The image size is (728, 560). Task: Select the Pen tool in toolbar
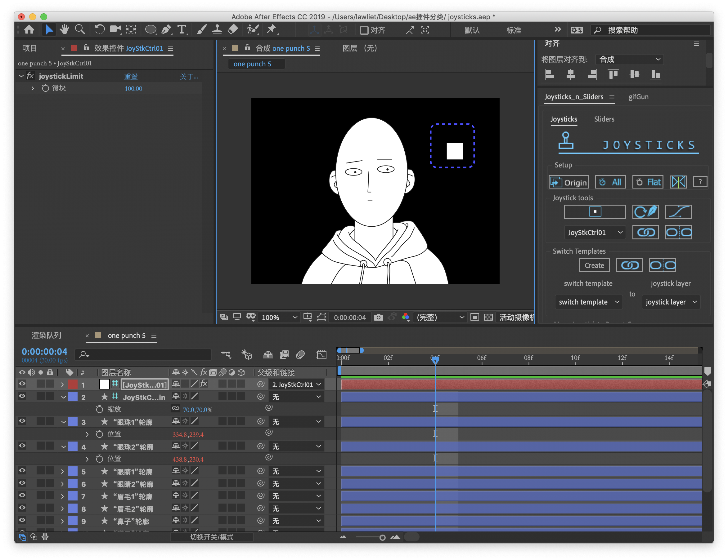166,30
